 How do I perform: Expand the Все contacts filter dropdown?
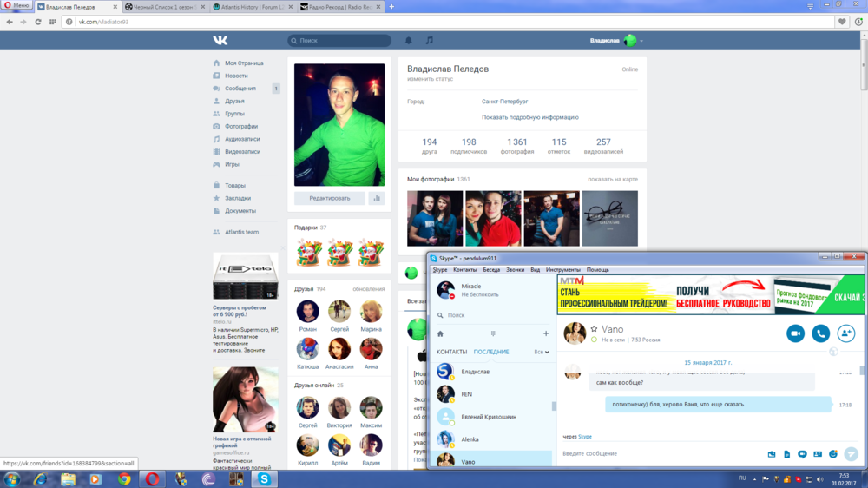click(542, 352)
